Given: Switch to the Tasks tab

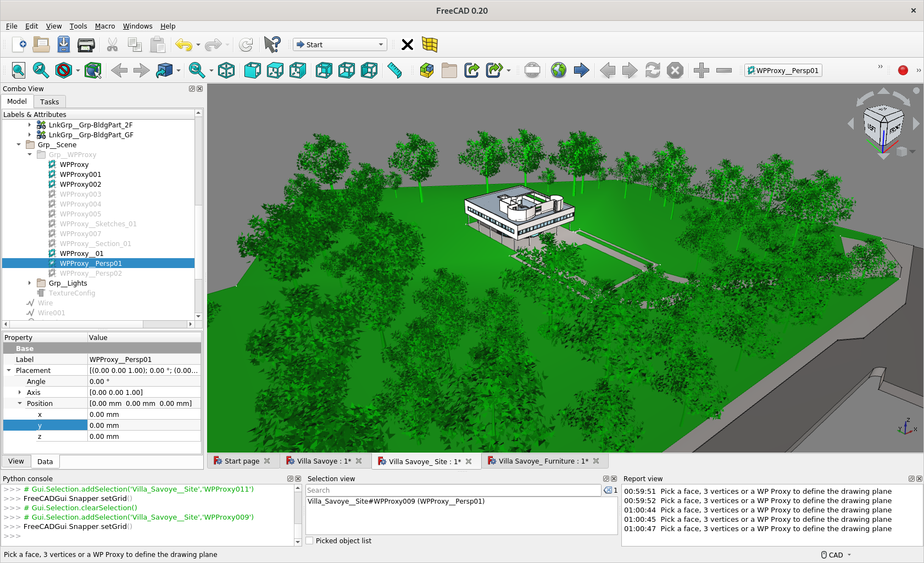Looking at the screenshot, I should pos(49,102).
